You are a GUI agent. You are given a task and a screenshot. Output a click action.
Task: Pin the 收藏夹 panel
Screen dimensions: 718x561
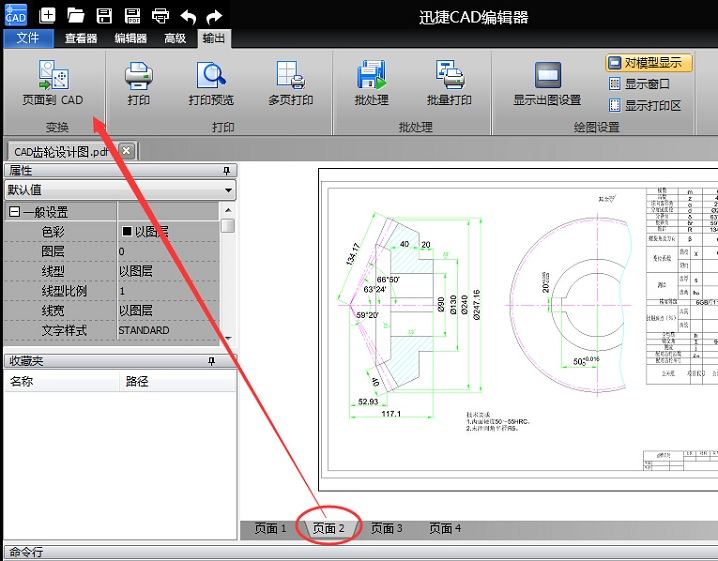pos(211,361)
